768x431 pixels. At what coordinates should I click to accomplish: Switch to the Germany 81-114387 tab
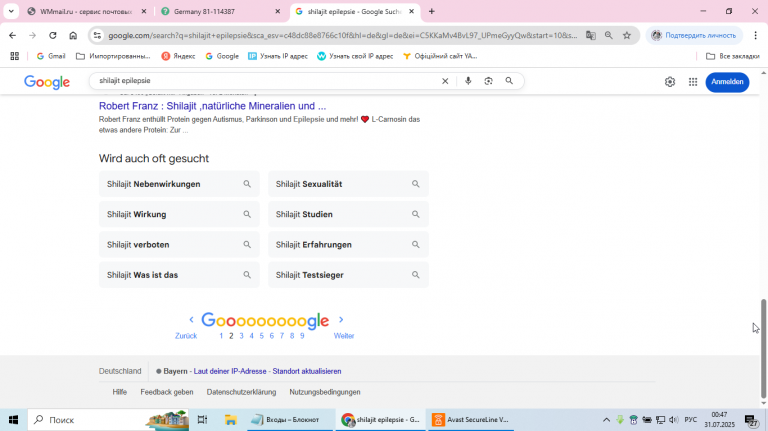click(220, 11)
